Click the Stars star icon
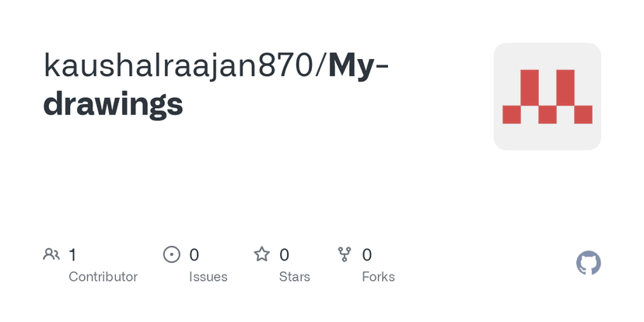644x322 pixels. tap(262, 254)
